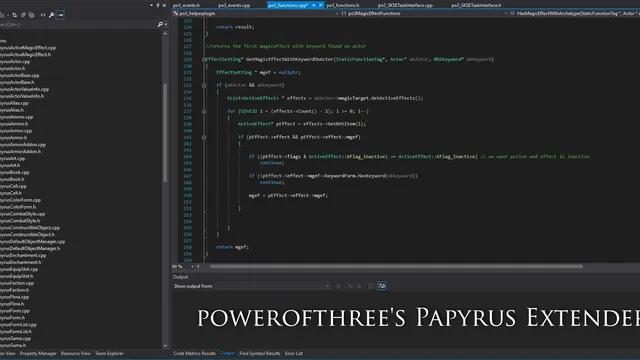Screen dimensions: 640x360
Task: Close the po3_functions.cpp tab
Action: tap(320, 5)
